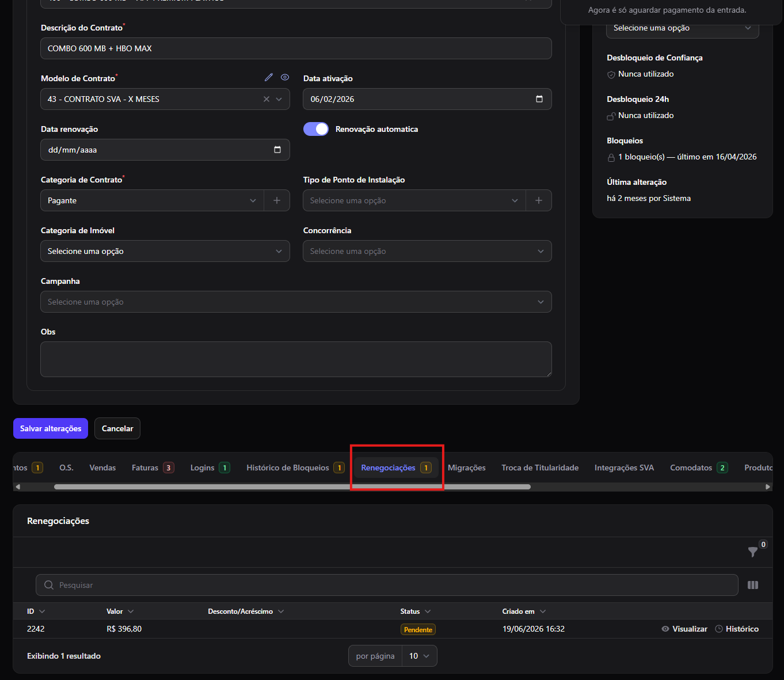Open the table column settings icon
Screen dimensions: 784x680
point(753,585)
